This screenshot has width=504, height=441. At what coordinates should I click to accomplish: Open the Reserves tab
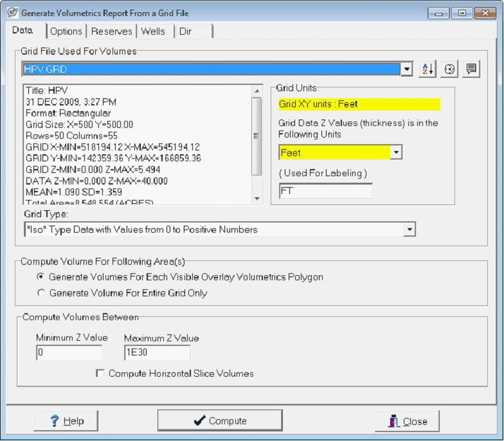(112, 32)
